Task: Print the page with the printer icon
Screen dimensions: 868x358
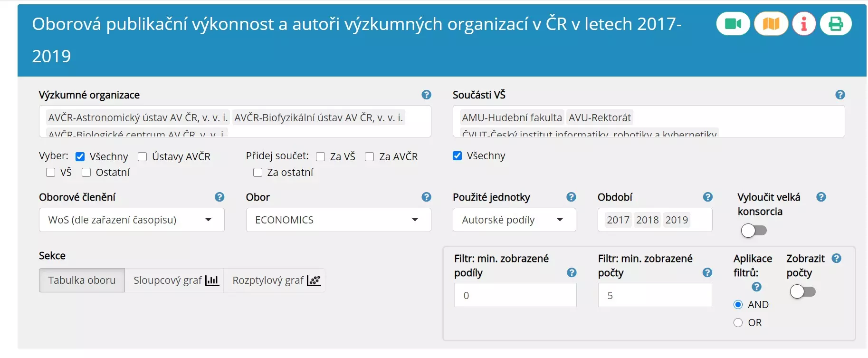Action: point(836,24)
